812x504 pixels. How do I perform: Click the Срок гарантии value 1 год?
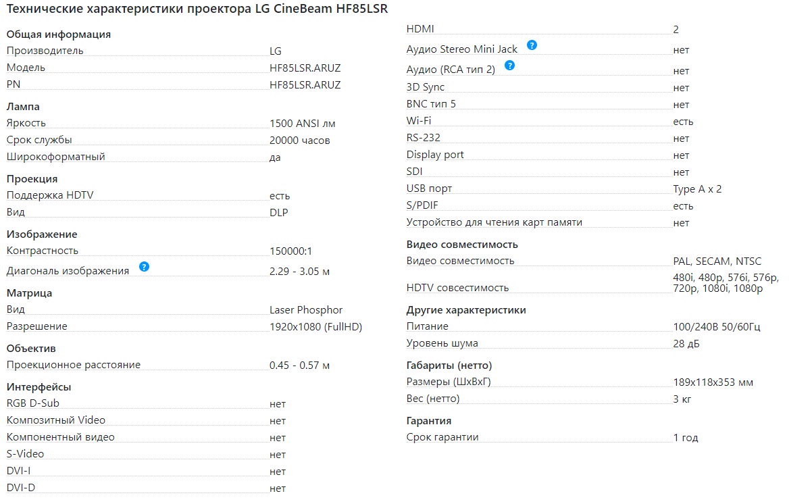pyautogui.click(x=686, y=438)
